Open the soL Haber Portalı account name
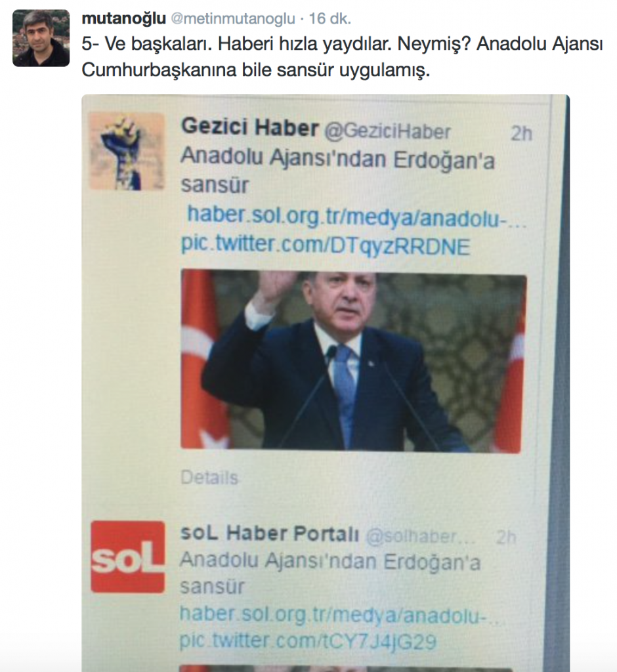This screenshot has height=672, width=617. pyautogui.click(x=270, y=534)
